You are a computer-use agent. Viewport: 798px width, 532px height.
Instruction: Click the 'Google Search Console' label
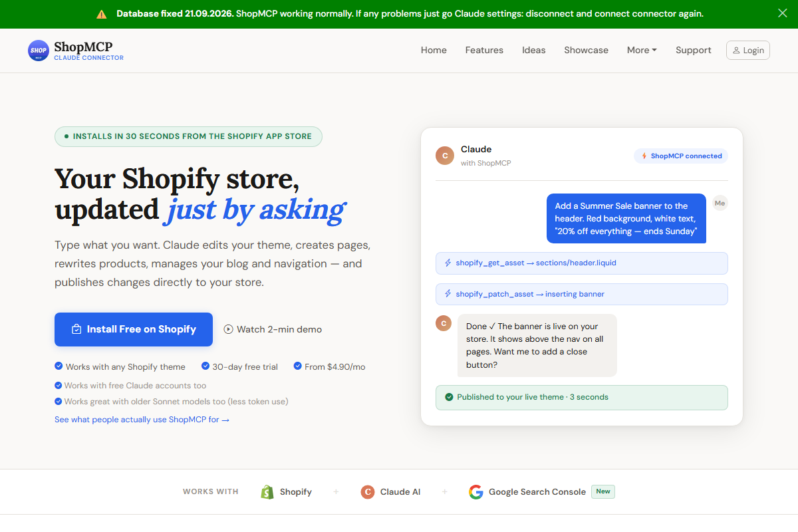click(x=537, y=492)
